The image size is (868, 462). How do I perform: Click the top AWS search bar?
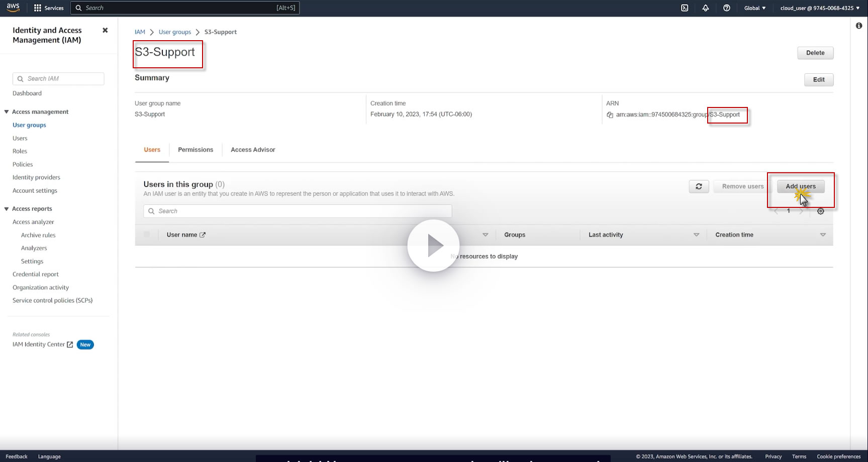(185, 8)
